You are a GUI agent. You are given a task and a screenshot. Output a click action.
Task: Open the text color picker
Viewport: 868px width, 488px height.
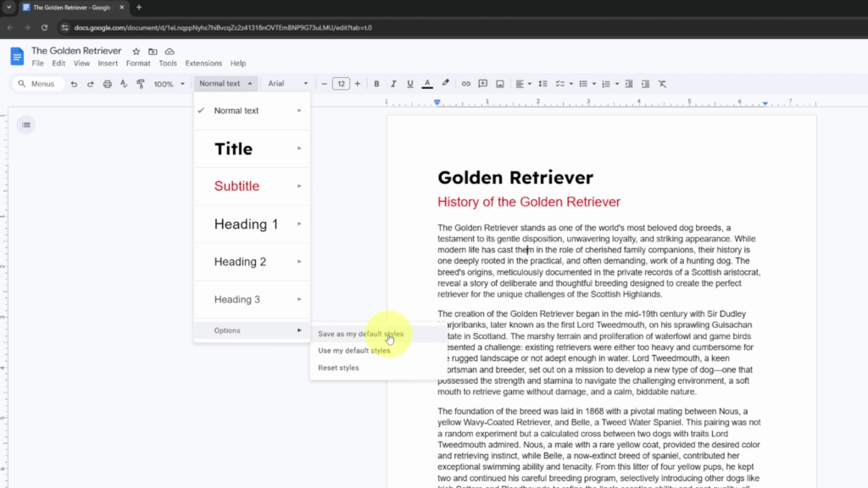427,83
